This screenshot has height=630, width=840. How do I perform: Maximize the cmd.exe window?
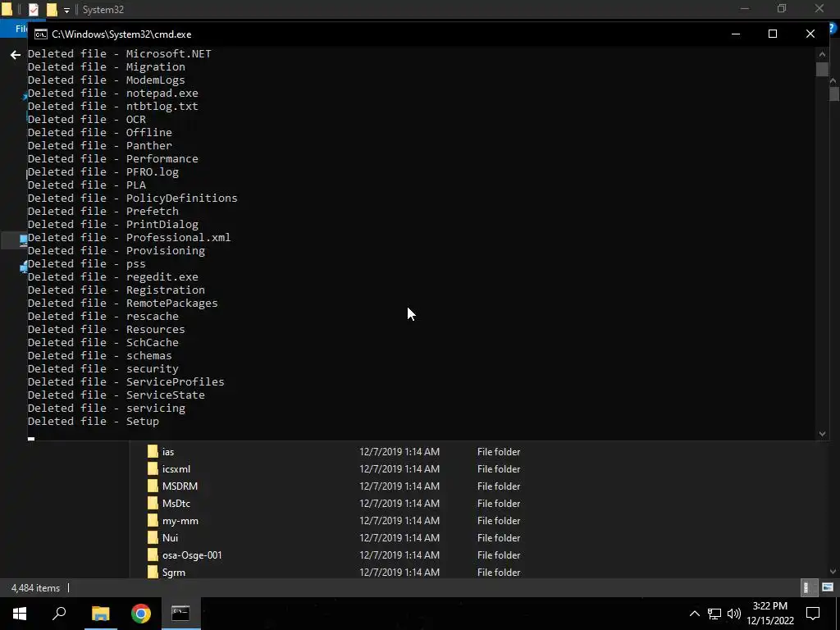click(x=773, y=34)
